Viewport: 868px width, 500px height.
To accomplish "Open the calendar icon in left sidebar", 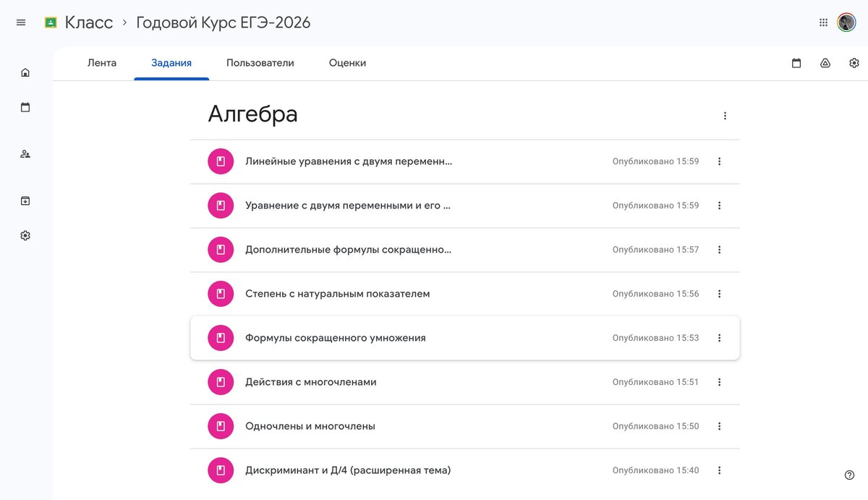I will click(x=25, y=108).
